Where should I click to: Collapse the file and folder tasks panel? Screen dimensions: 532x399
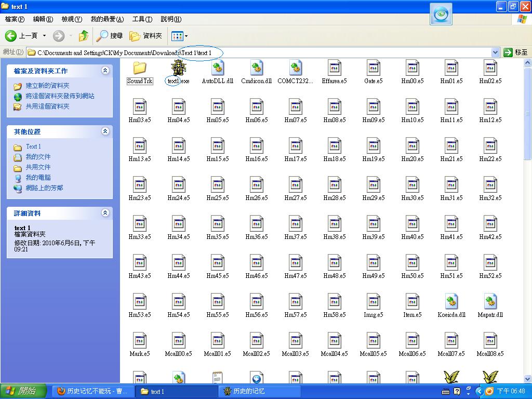[x=105, y=71]
